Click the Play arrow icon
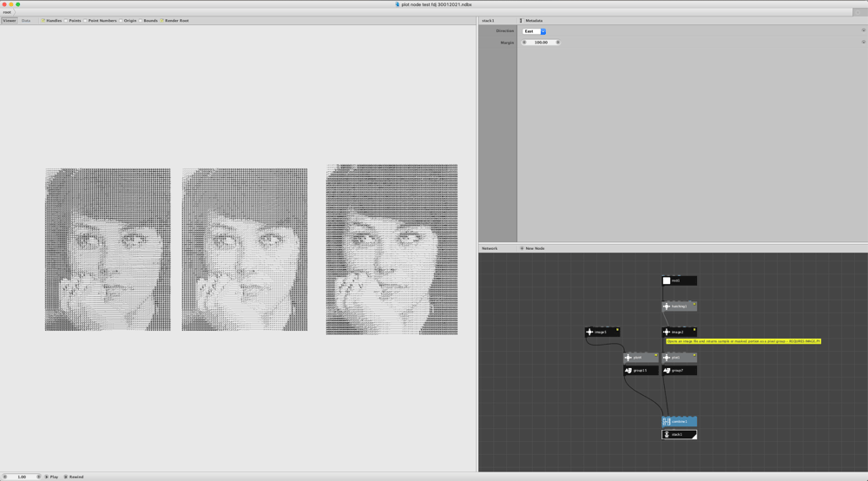The width and height of the screenshot is (868, 481). 47,477
